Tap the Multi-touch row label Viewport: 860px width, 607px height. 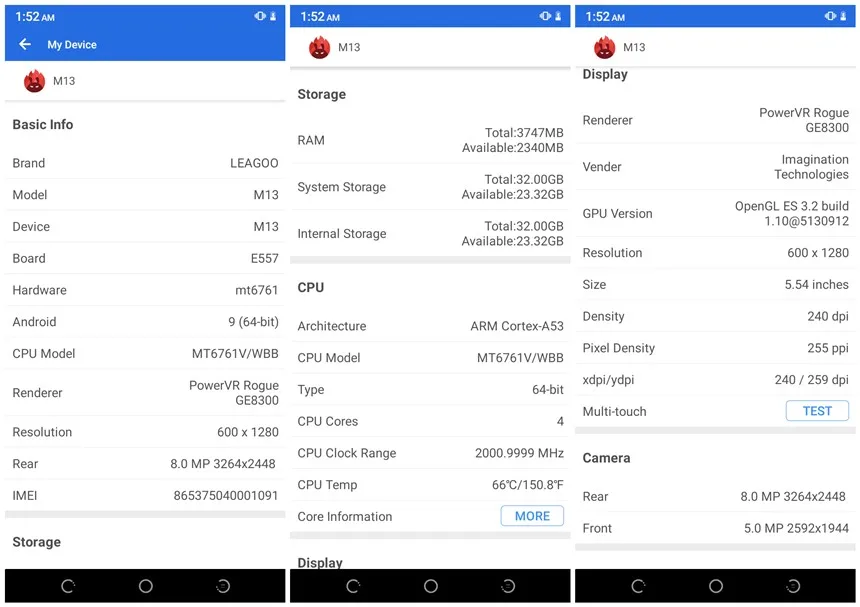(x=614, y=412)
